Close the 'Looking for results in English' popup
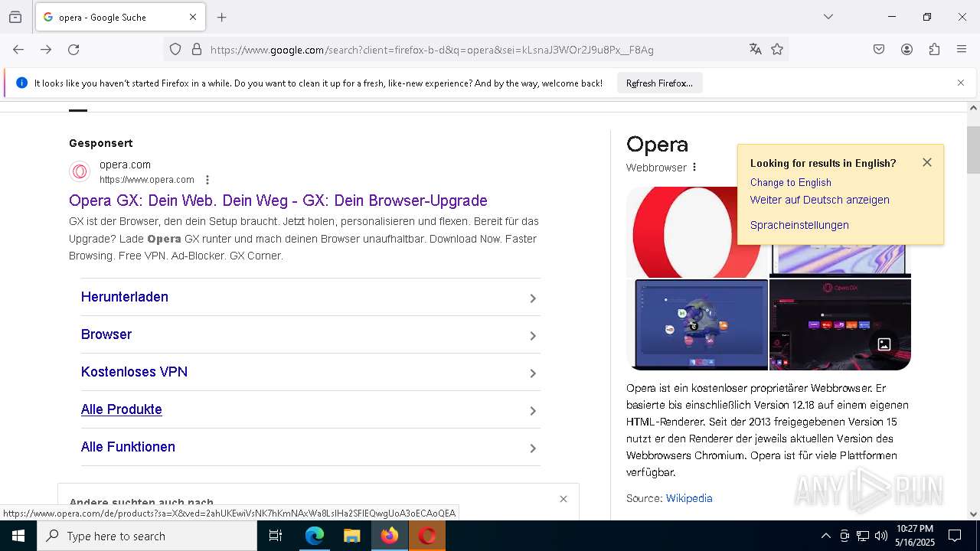The height and width of the screenshot is (551, 980). 927,162
